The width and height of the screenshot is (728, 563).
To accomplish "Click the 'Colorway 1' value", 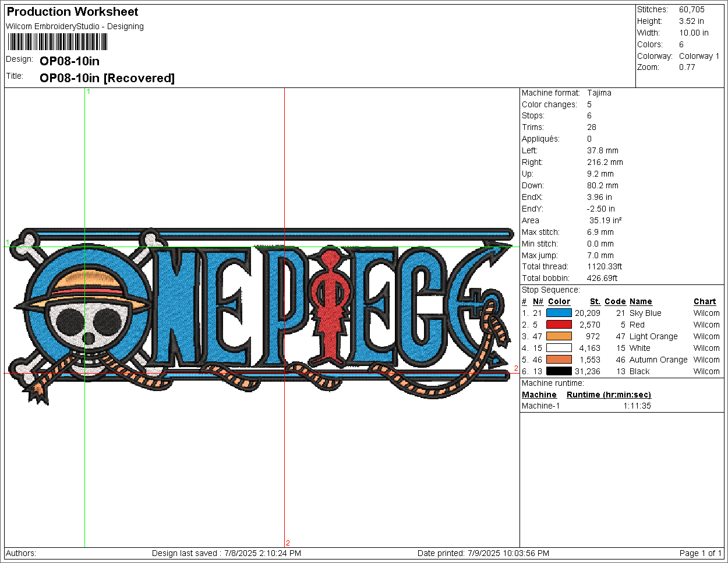I will (x=699, y=56).
